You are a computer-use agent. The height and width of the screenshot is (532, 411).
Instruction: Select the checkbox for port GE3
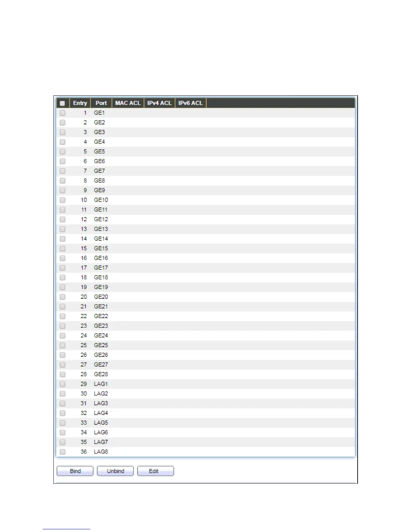tap(62, 132)
